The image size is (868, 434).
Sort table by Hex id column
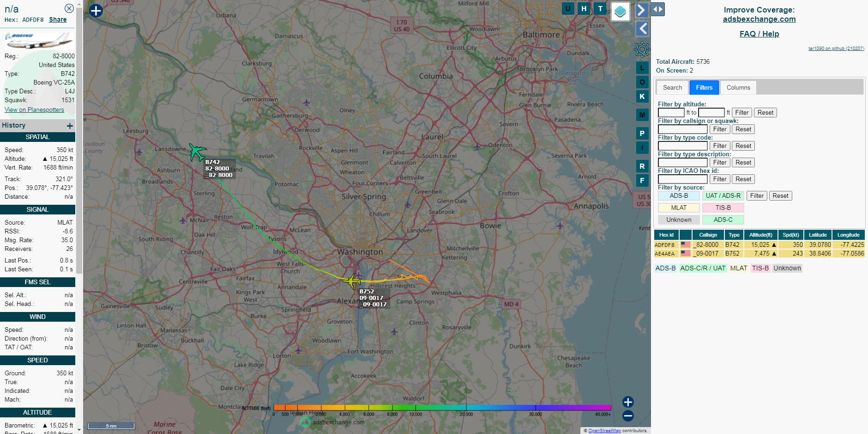(x=666, y=235)
